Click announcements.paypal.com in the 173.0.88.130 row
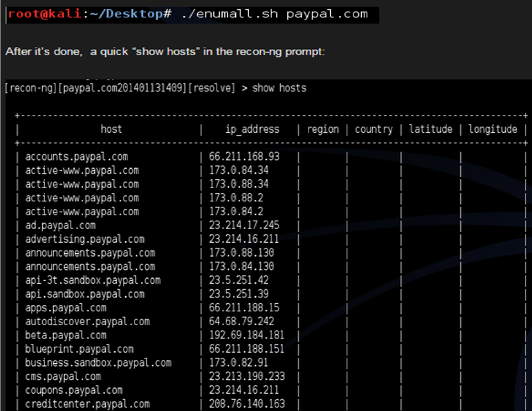The width and height of the screenshot is (532, 411). click(90, 253)
